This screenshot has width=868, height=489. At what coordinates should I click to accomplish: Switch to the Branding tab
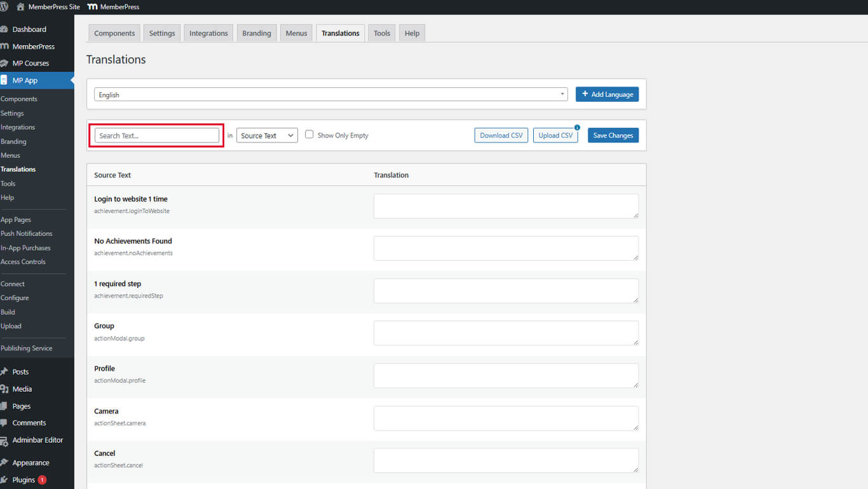pyautogui.click(x=256, y=32)
